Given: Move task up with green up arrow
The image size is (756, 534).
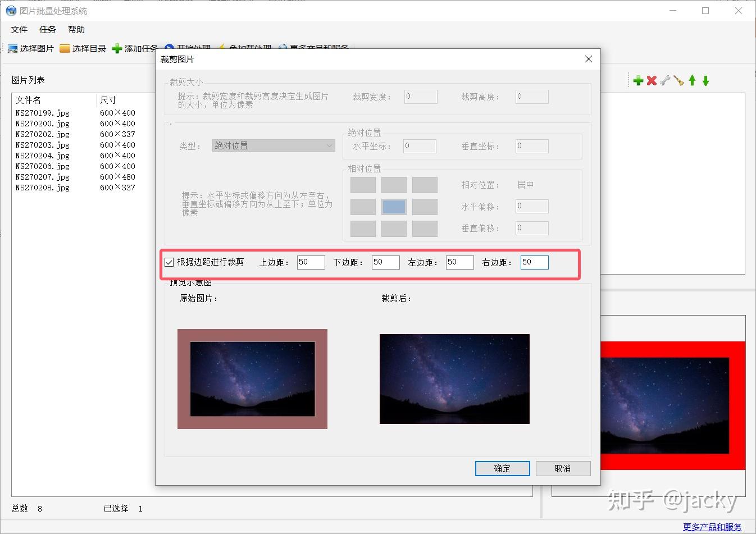Looking at the screenshot, I should (x=693, y=80).
